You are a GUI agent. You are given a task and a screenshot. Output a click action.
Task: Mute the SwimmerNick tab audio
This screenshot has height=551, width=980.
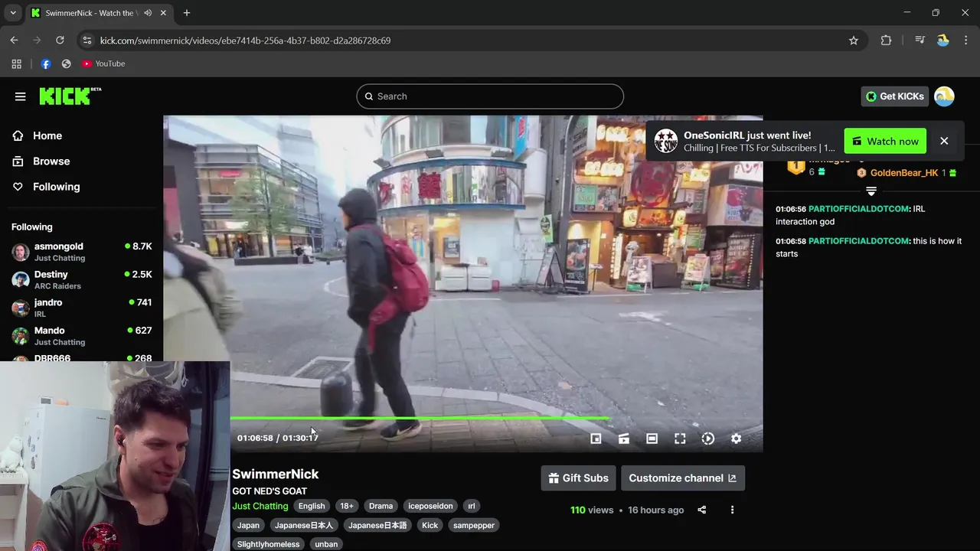click(147, 13)
